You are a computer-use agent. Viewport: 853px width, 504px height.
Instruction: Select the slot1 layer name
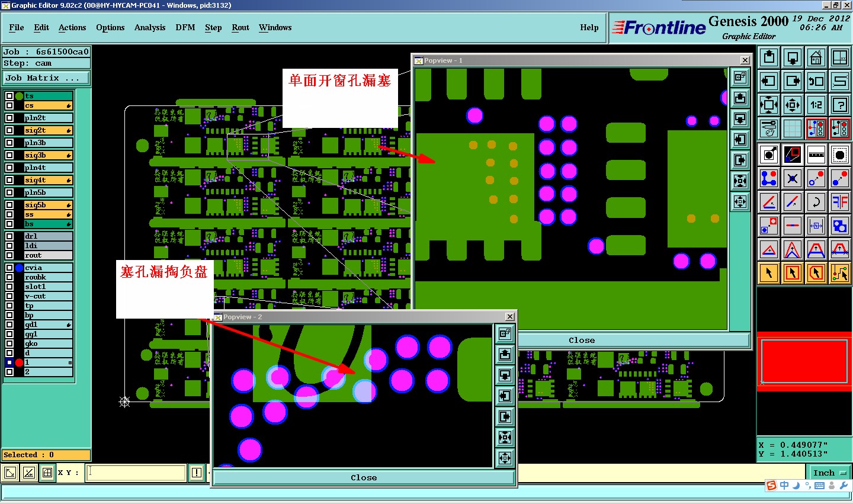tap(49, 287)
